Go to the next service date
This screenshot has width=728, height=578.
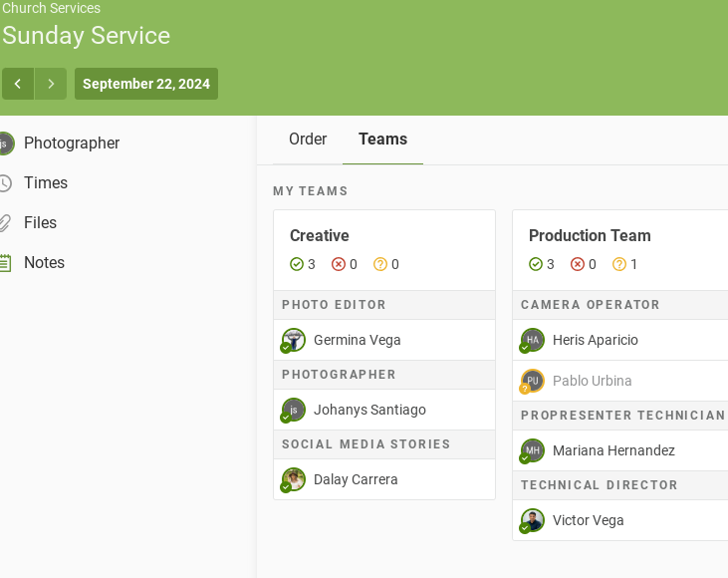point(51,84)
